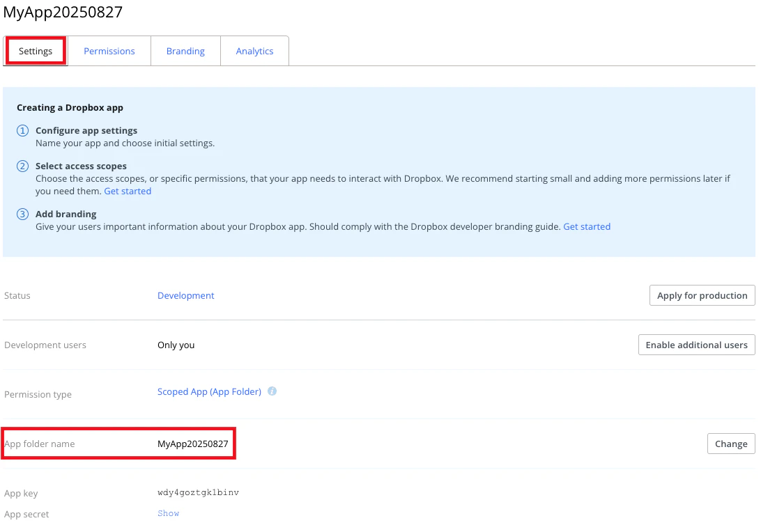The width and height of the screenshot is (761, 532).
Task: Click the App key label
Action: (21, 493)
